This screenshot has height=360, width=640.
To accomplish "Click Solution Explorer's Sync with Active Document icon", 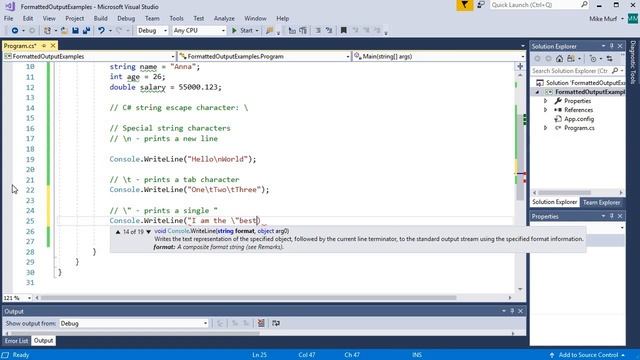I will coord(609,59).
